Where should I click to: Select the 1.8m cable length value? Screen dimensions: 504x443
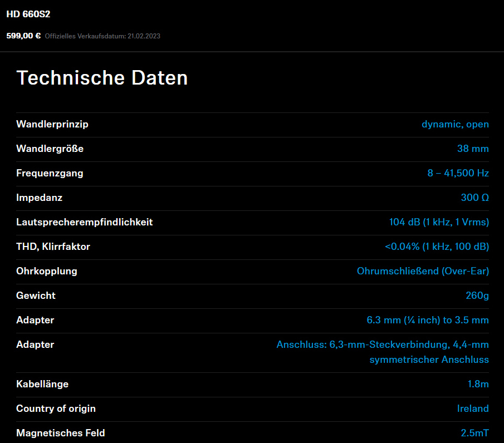(478, 384)
